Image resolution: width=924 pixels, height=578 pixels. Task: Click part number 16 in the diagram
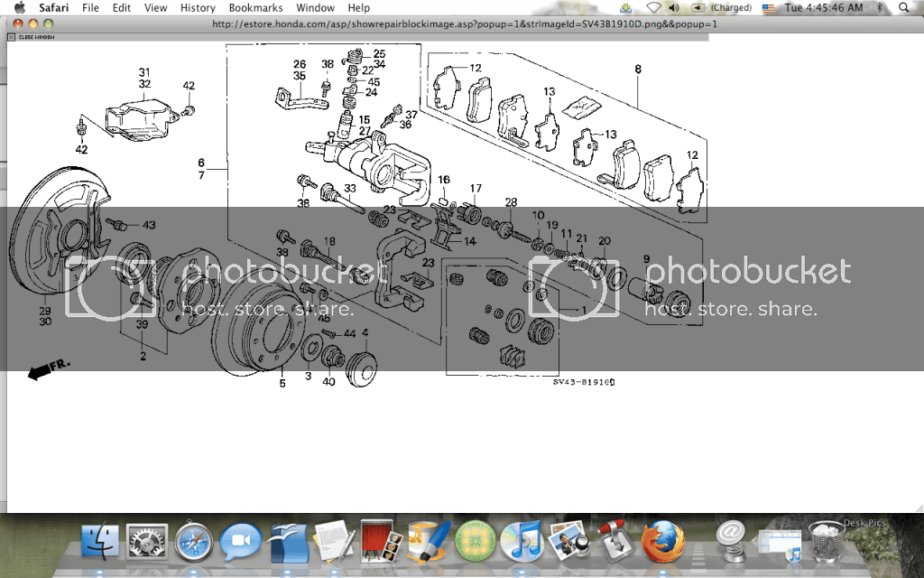444,180
